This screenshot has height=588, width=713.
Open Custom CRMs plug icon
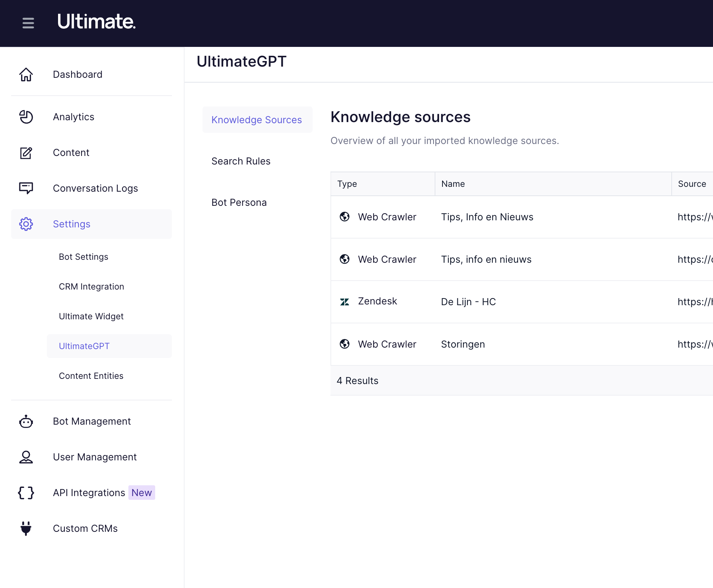[x=26, y=528]
